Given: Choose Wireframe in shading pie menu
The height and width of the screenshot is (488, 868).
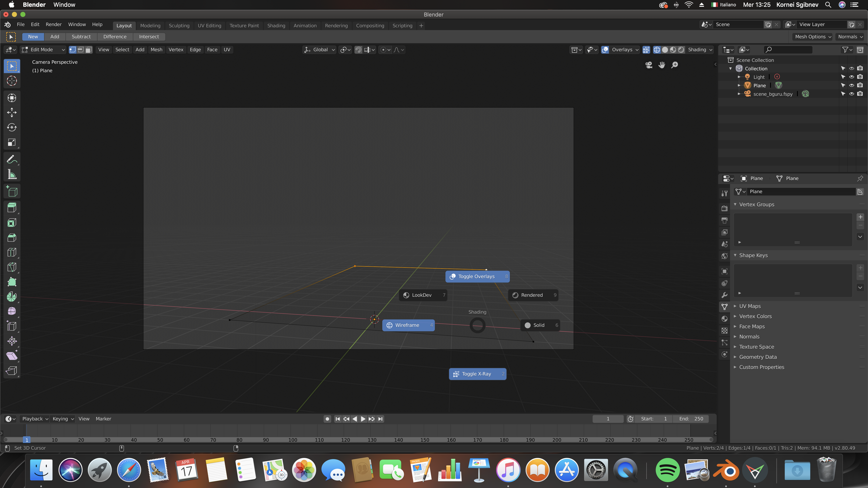Looking at the screenshot, I should [408, 325].
